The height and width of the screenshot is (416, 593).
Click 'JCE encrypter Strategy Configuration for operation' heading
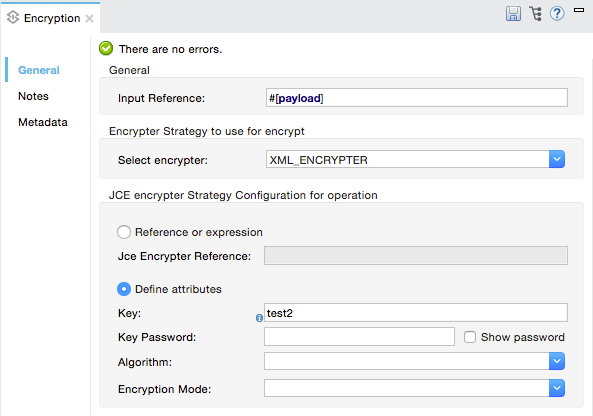point(243,195)
